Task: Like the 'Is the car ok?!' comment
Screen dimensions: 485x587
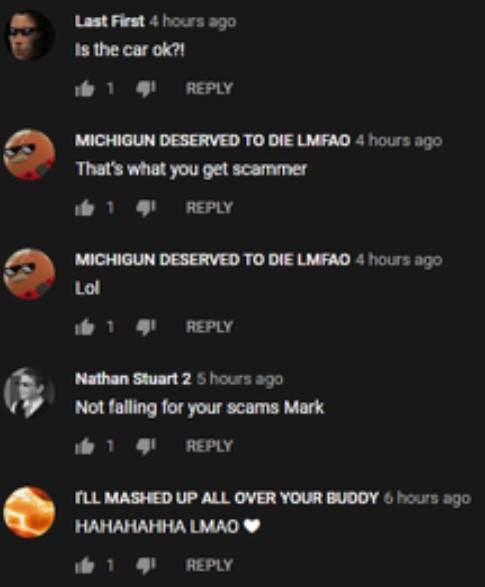Action: coord(84,89)
